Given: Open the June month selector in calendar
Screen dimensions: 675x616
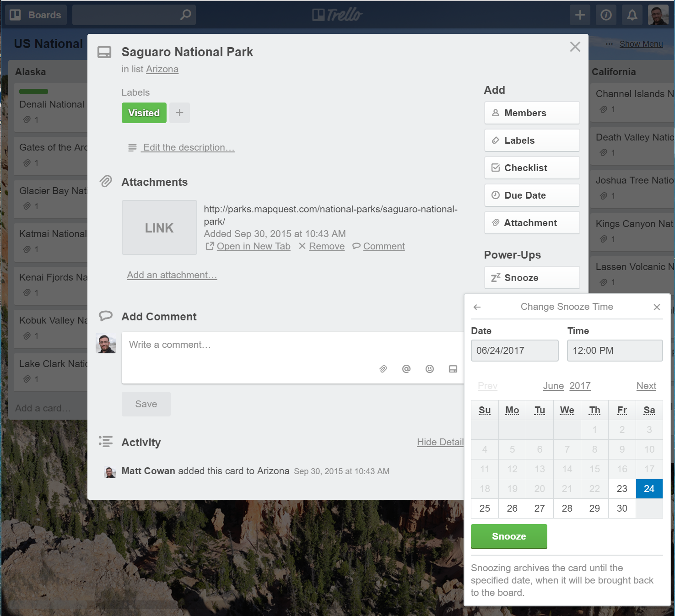Looking at the screenshot, I should (x=553, y=386).
